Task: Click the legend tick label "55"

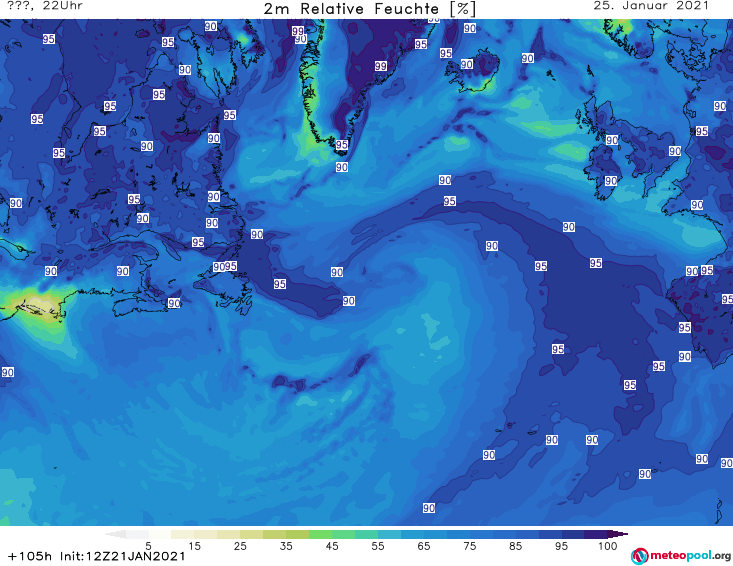Action: click(x=378, y=546)
